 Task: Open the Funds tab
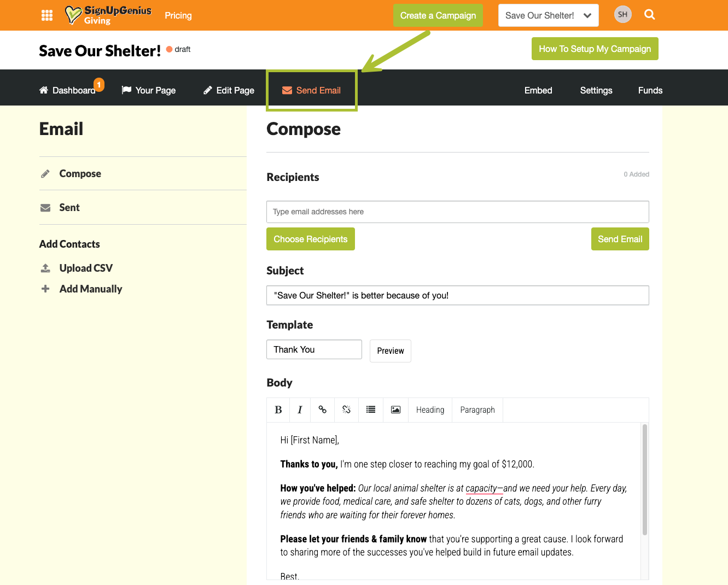coord(650,91)
